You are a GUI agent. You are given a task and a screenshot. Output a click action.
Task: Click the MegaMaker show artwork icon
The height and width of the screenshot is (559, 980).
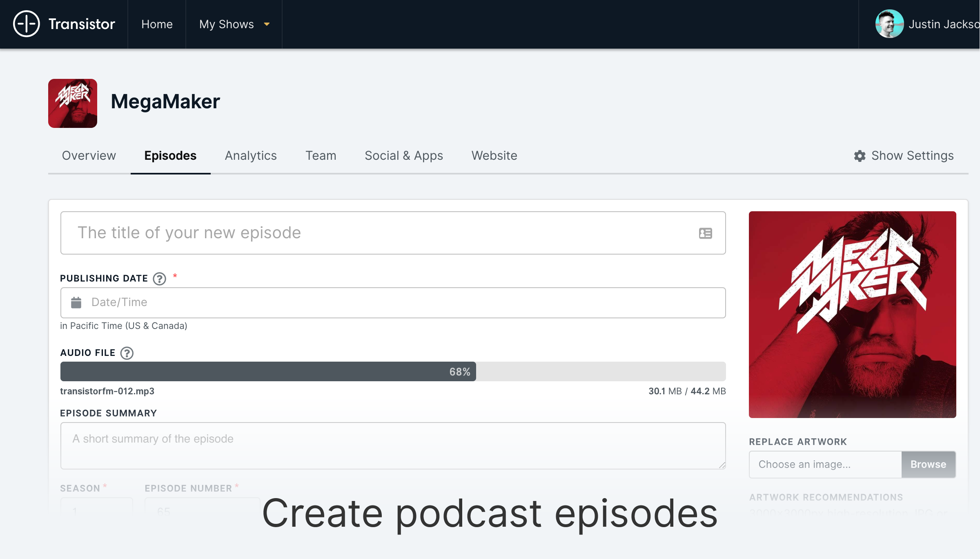[73, 103]
